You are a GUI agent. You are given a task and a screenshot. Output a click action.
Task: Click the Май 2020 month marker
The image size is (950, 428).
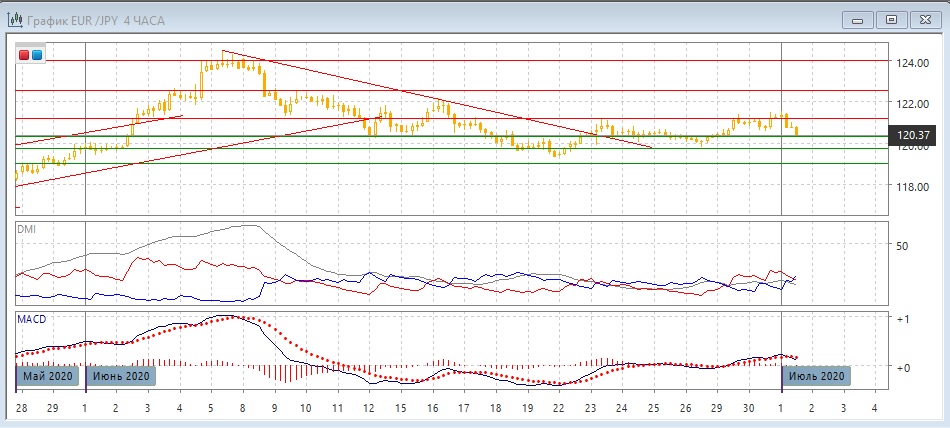(x=48, y=376)
